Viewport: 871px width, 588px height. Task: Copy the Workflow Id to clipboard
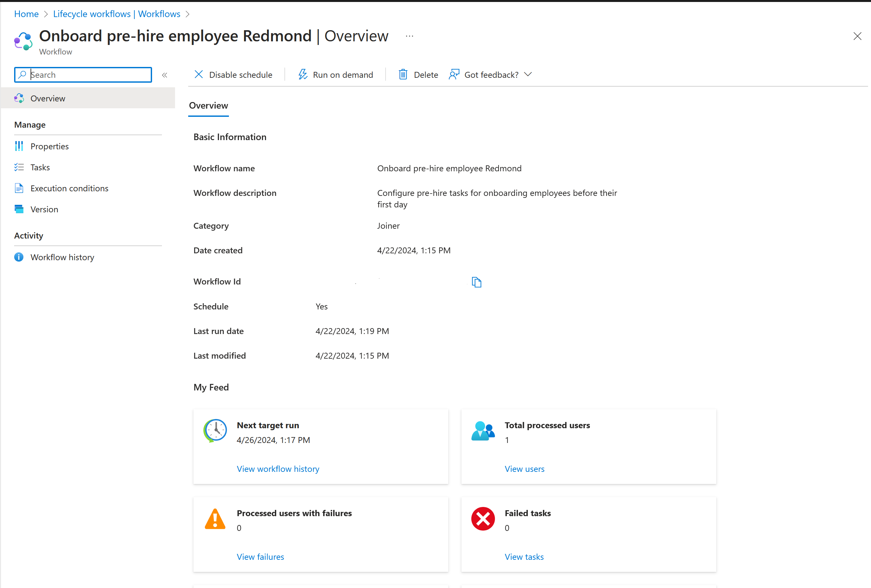476,282
